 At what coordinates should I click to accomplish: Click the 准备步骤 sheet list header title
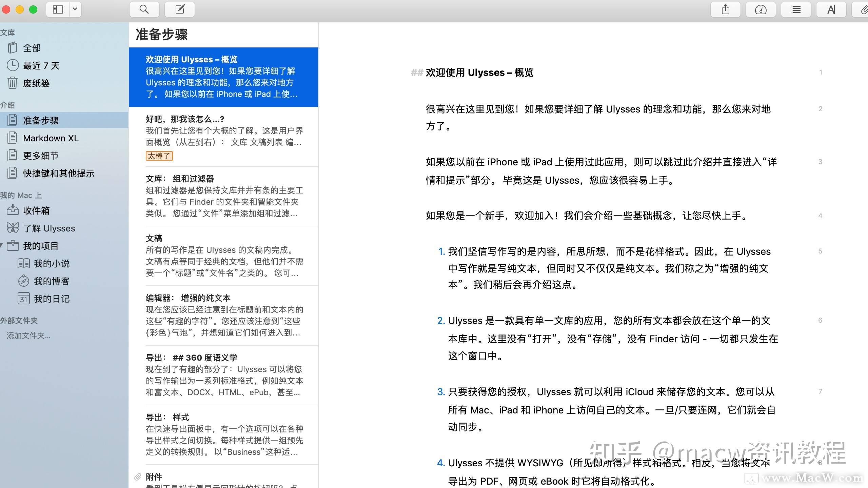(162, 35)
